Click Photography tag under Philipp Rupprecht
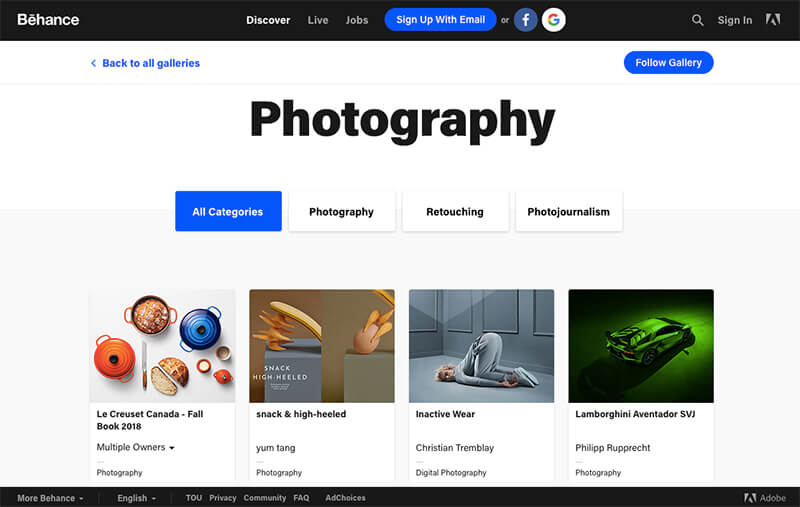Viewport: 800px width, 507px height. pos(598,473)
